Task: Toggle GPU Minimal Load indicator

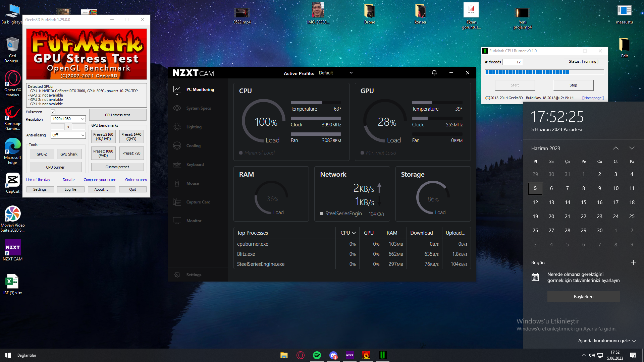Action: [x=362, y=153]
